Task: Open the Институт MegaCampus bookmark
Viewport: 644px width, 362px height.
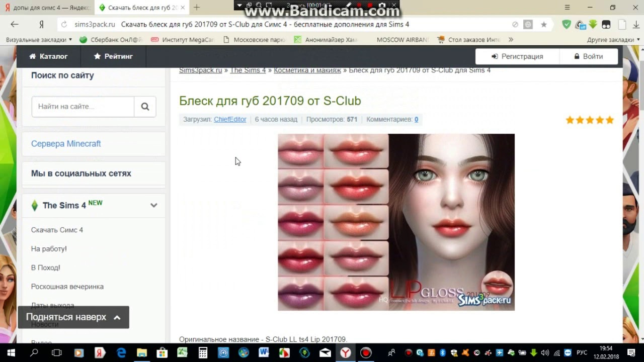Action: coord(183,40)
